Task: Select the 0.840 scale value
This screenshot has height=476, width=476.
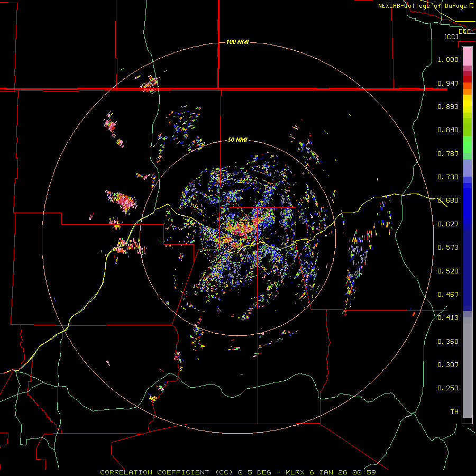Action: pyautogui.click(x=448, y=130)
